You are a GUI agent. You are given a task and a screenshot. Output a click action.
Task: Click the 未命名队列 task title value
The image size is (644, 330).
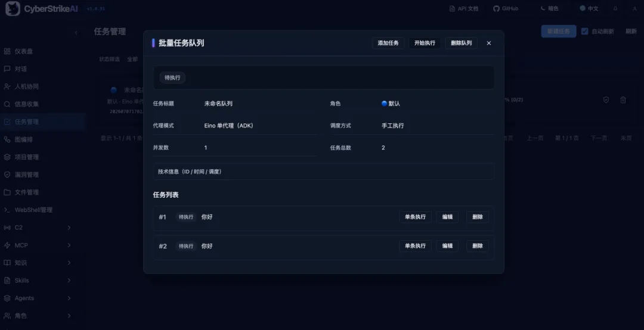[x=218, y=104]
